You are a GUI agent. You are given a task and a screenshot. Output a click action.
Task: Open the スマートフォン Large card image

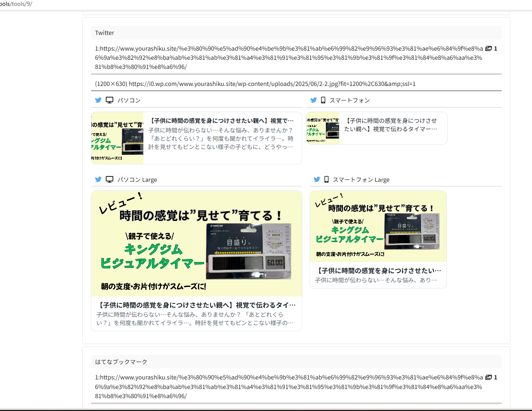tap(378, 227)
